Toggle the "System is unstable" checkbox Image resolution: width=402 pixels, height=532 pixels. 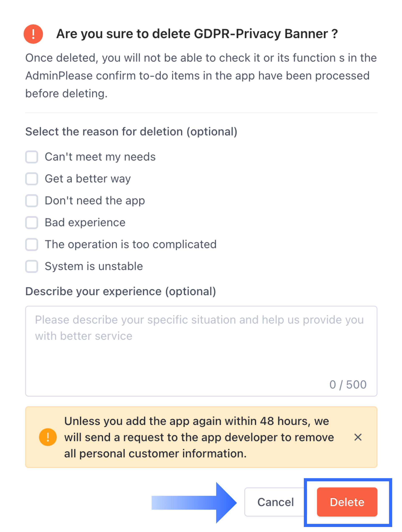click(x=32, y=266)
